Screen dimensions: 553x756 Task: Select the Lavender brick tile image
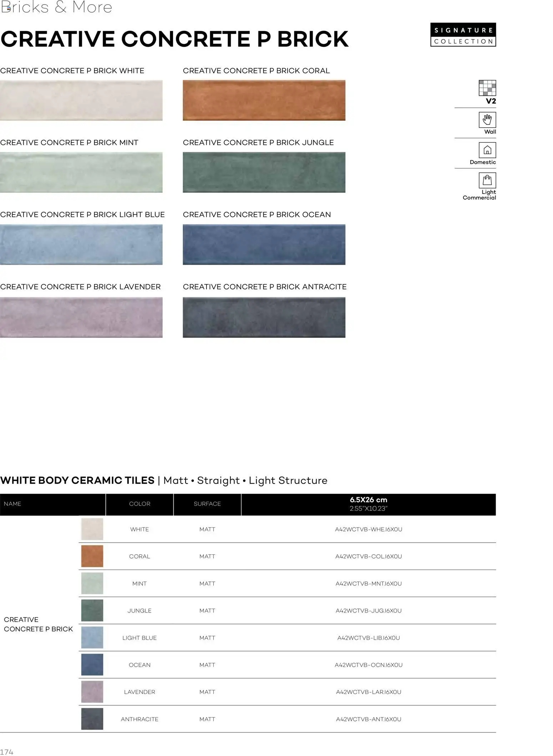click(x=81, y=317)
